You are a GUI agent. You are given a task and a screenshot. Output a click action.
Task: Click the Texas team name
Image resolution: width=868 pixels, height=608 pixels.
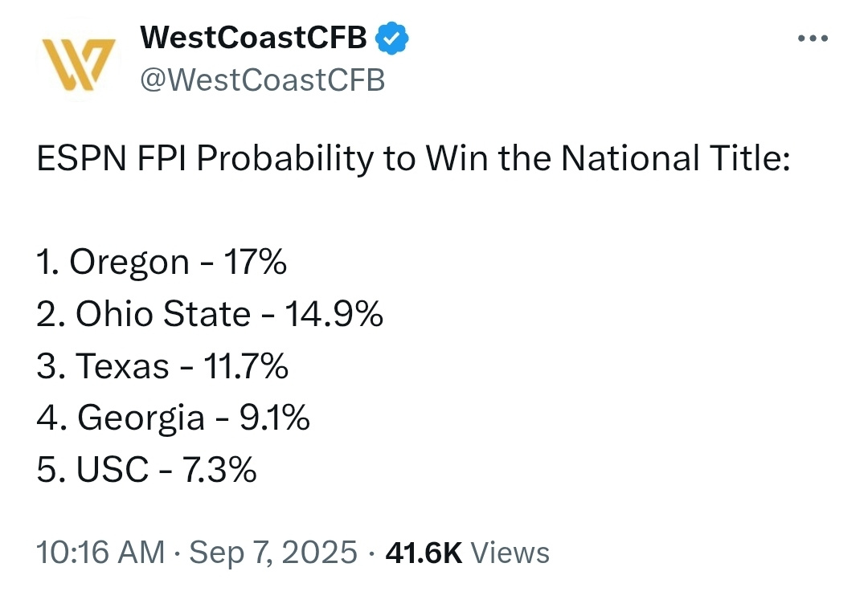(122, 366)
